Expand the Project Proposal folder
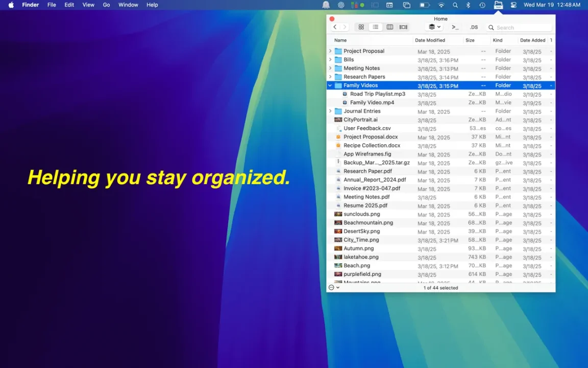Image resolution: width=588 pixels, height=368 pixels. point(330,51)
